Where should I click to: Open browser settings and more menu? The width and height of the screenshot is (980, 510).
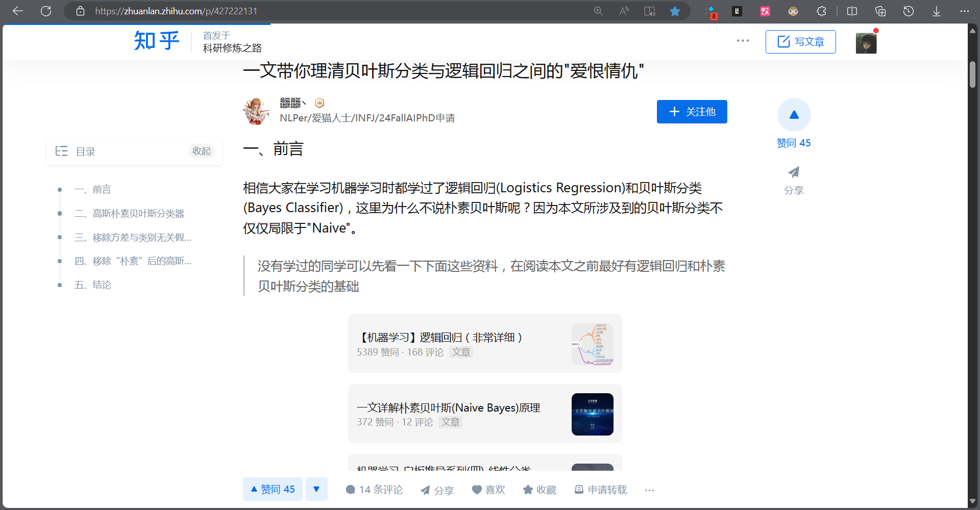click(x=964, y=11)
